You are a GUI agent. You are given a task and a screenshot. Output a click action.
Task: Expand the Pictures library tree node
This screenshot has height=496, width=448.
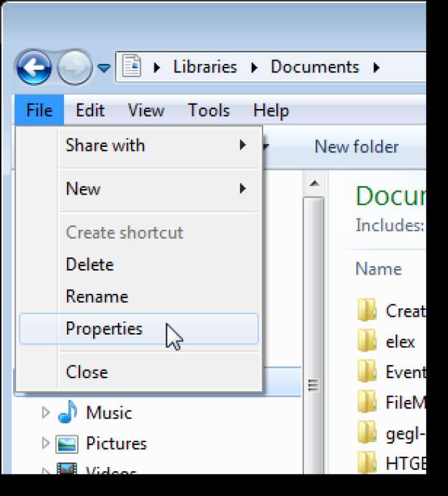point(45,443)
